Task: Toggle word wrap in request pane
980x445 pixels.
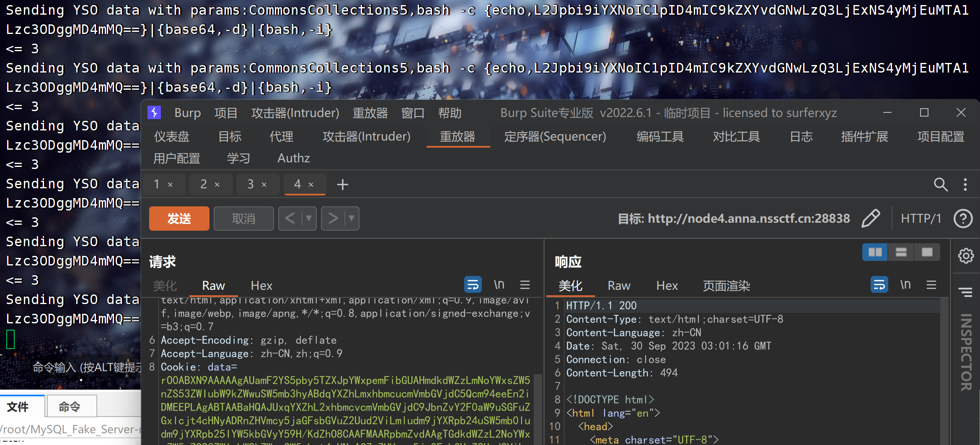Action: click(x=473, y=285)
